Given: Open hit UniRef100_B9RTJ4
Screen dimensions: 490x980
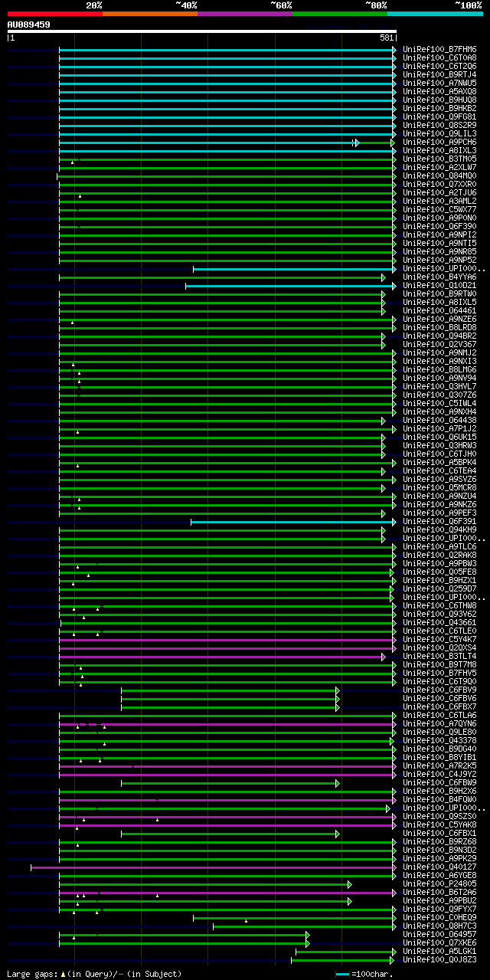Looking at the screenshot, I should (439, 74).
